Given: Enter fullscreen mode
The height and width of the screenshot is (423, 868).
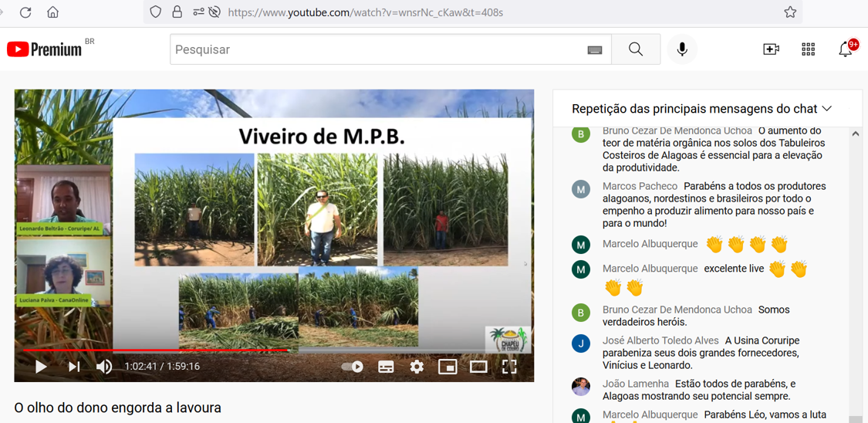Looking at the screenshot, I should point(509,367).
